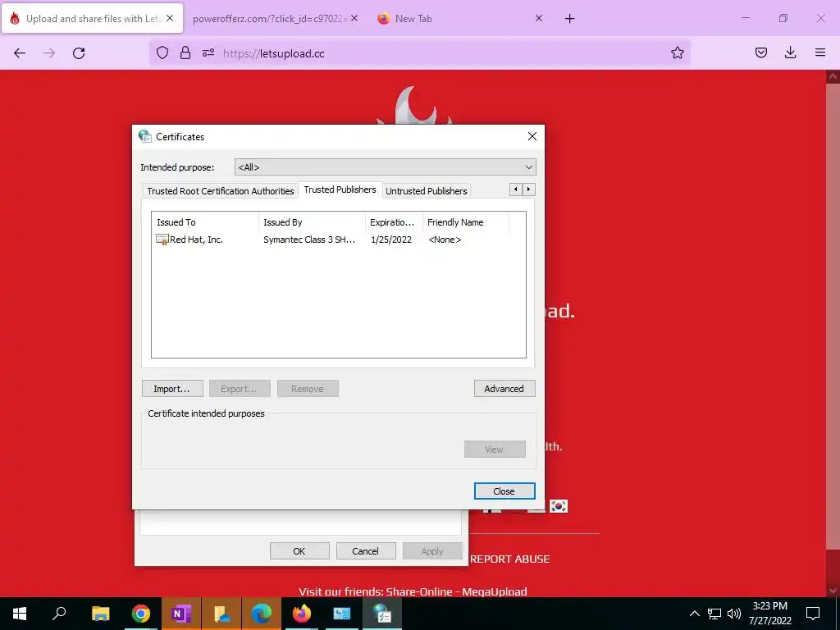Switch to the powerofferz.com tab
The width and height of the screenshot is (840, 630).
click(x=270, y=19)
